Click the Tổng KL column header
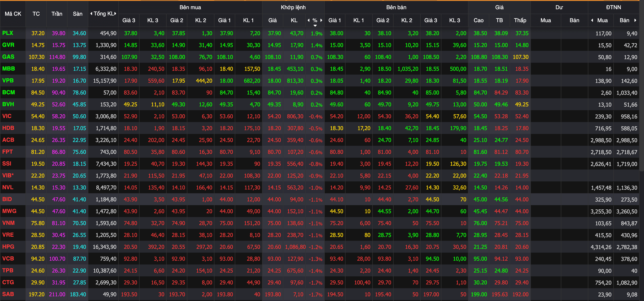Image resolution: width=644 pixels, height=301 pixels. (x=103, y=14)
